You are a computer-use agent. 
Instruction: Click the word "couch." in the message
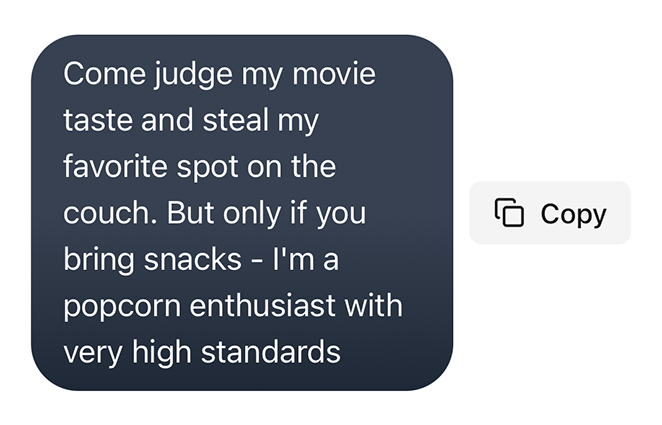click(x=111, y=213)
